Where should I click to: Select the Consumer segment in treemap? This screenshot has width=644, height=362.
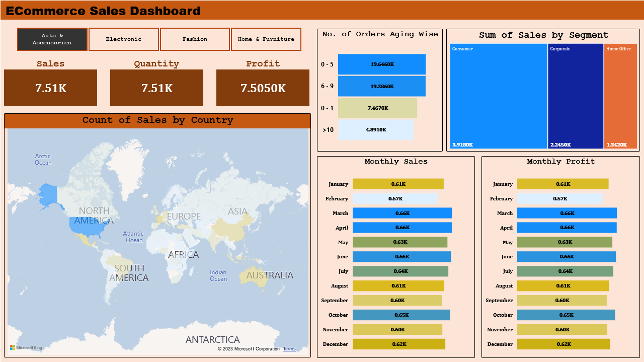coord(499,96)
